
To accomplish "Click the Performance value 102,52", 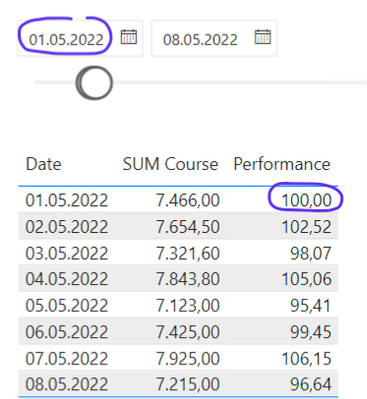I will [x=307, y=227].
